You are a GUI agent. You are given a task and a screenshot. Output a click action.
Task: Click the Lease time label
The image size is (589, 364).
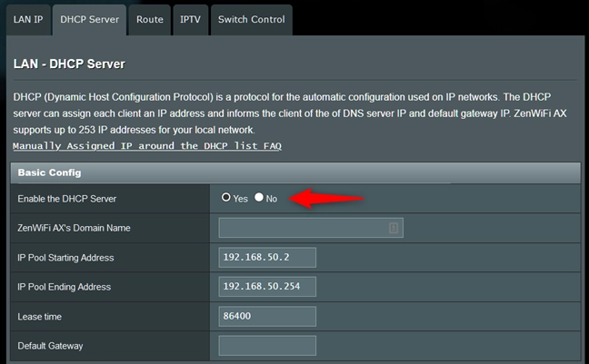pos(39,317)
